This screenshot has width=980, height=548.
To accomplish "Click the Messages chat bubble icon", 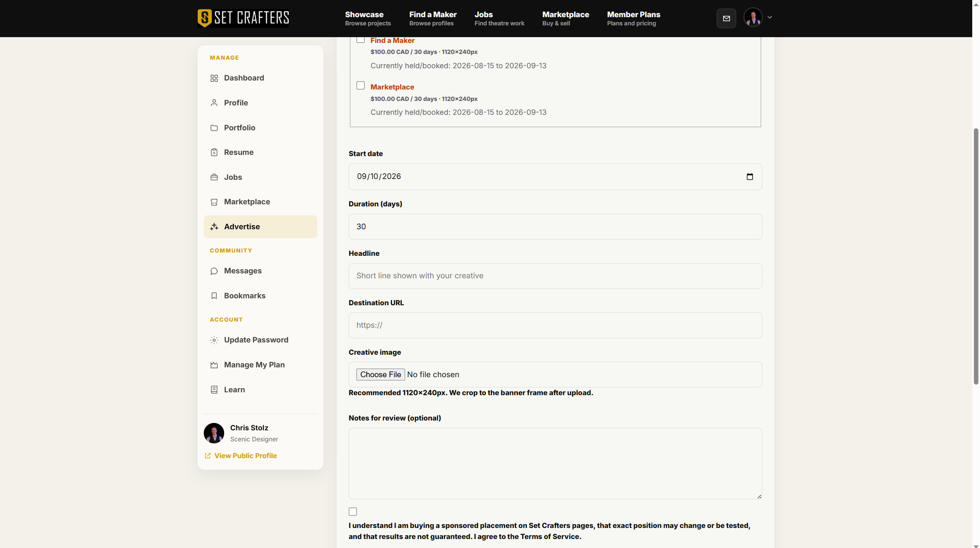I will [214, 271].
